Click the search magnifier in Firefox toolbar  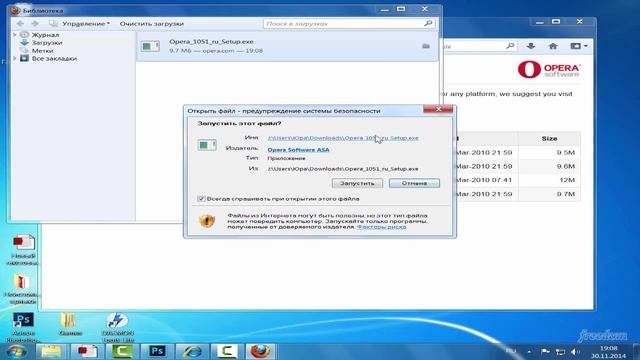(x=510, y=46)
